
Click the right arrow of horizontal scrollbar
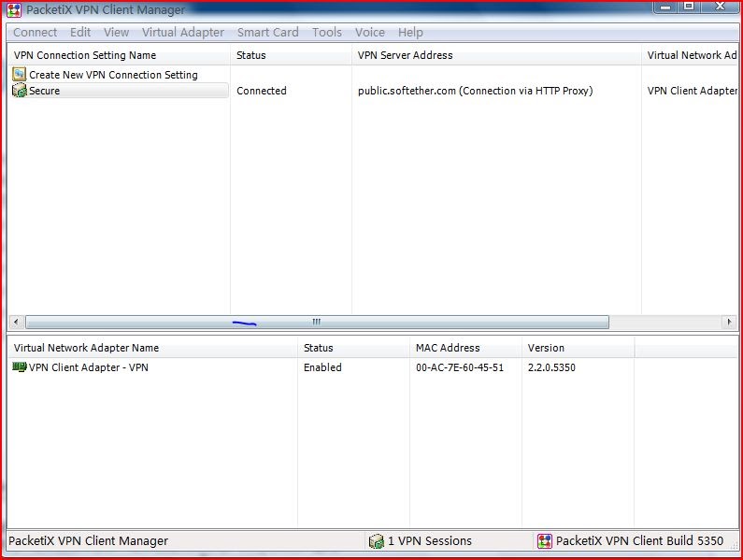point(729,322)
